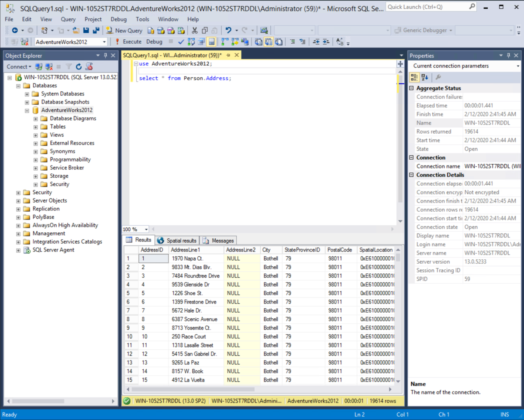Click the Decrease Indent icon
Screen dimensions: 524x420
coord(316,42)
